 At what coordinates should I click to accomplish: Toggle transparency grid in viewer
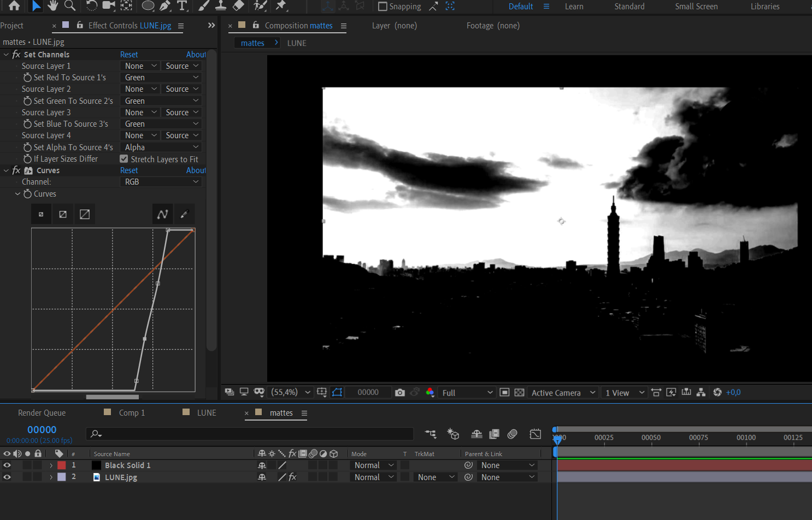click(519, 393)
